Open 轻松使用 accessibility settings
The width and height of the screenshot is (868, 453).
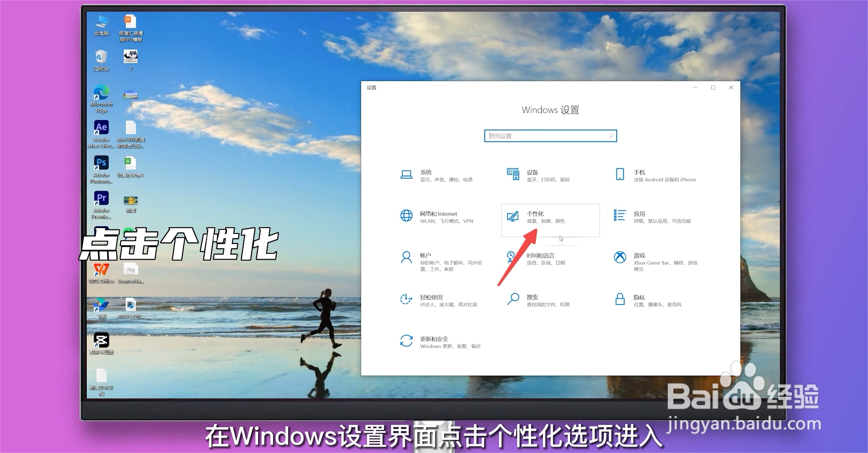click(x=439, y=300)
